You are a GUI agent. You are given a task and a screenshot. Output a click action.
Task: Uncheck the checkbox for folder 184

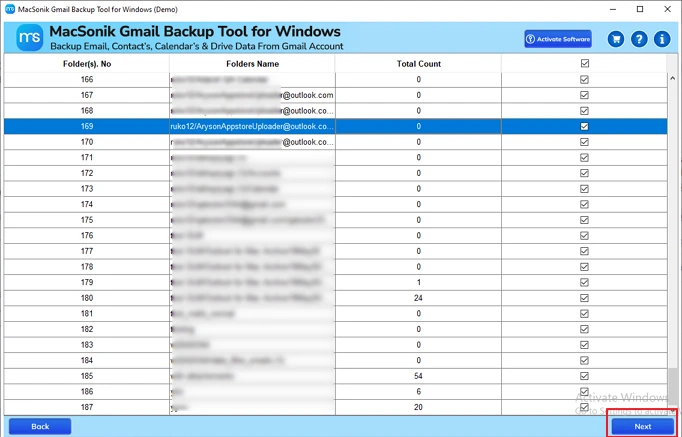click(x=585, y=360)
